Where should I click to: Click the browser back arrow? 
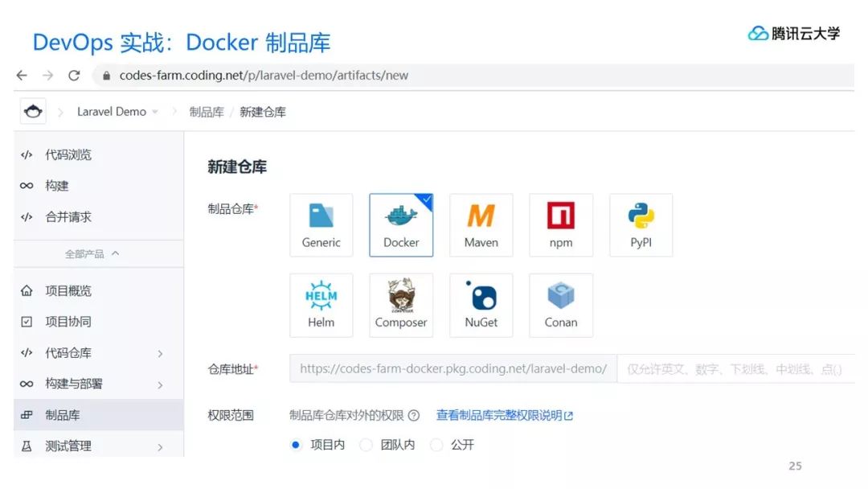coord(22,76)
